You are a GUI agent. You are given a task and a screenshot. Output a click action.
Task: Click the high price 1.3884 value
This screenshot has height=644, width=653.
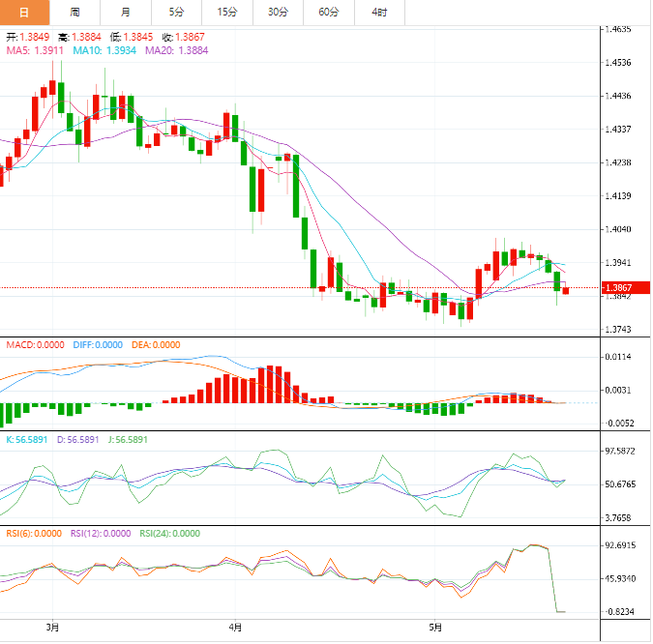pyautogui.click(x=86, y=37)
